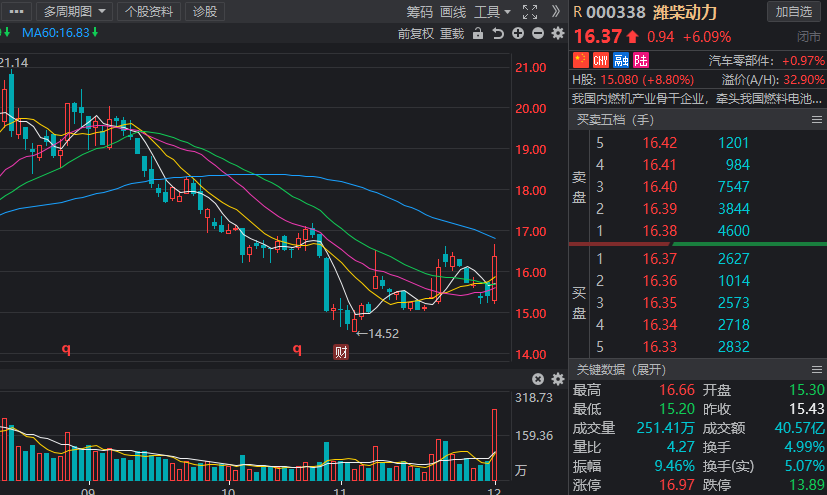This screenshot has height=495, width=827.
Task: Click the 财 financial report marker
Action: [340, 351]
